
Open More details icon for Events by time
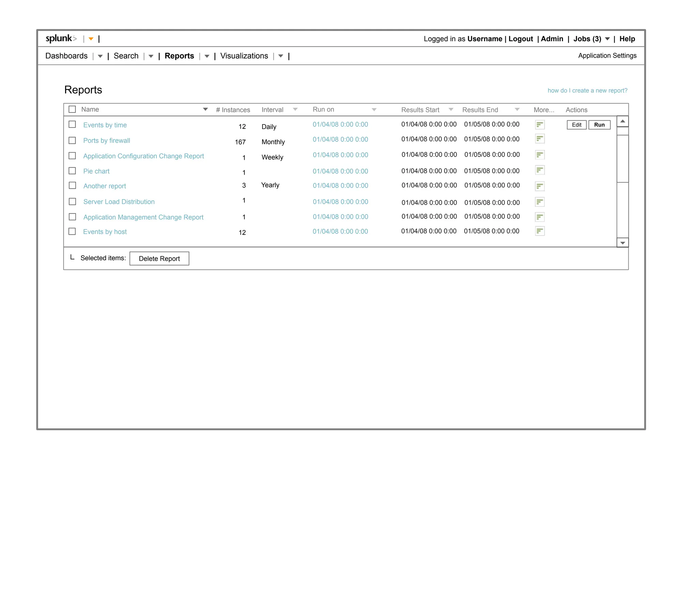(540, 125)
